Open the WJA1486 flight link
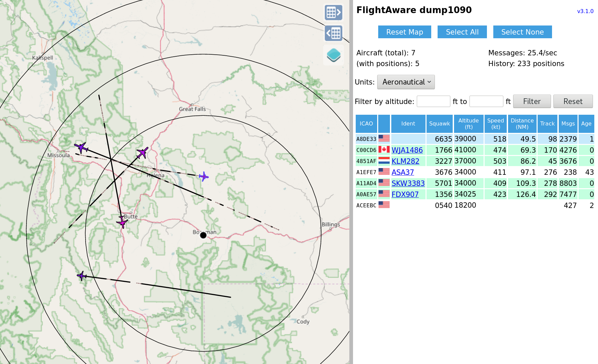Viewport: 598px width, 364px height. coord(407,150)
